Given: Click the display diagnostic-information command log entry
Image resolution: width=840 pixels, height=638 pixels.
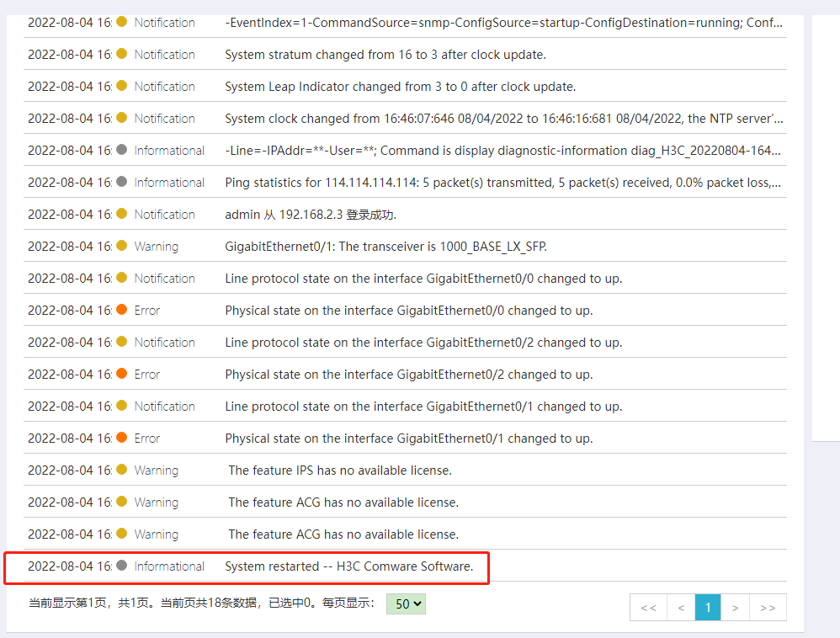Looking at the screenshot, I should pos(502,151).
